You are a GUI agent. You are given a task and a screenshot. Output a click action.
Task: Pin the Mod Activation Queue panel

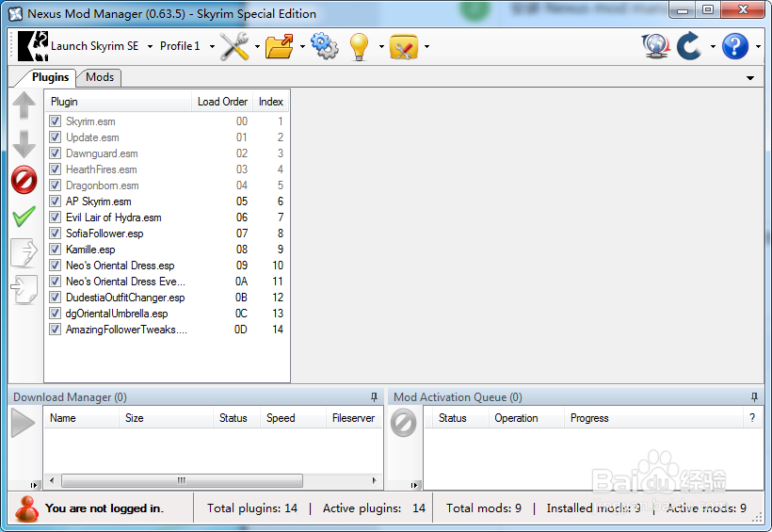pyautogui.click(x=754, y=397)
